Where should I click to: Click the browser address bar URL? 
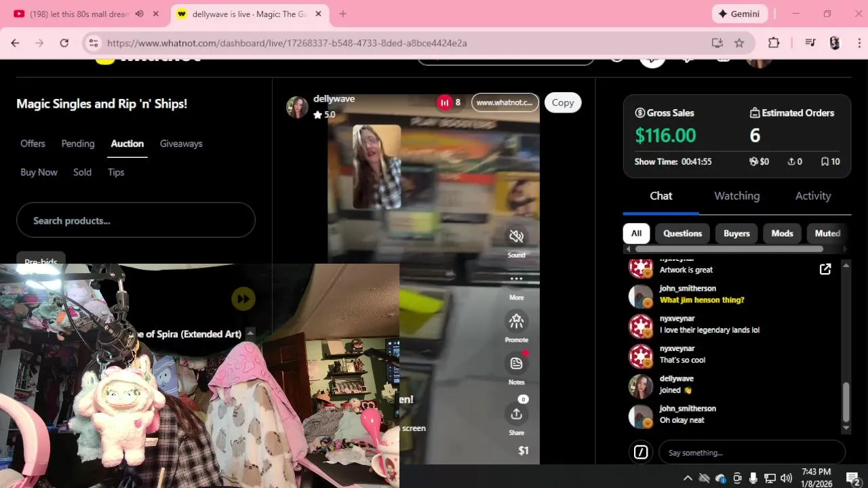tap(287, 43)
